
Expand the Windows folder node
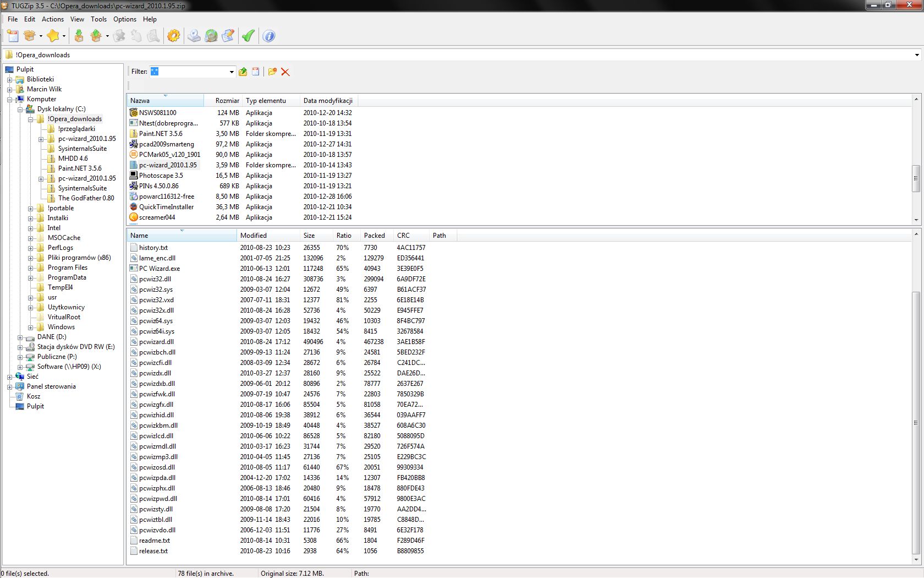[30, 327]
